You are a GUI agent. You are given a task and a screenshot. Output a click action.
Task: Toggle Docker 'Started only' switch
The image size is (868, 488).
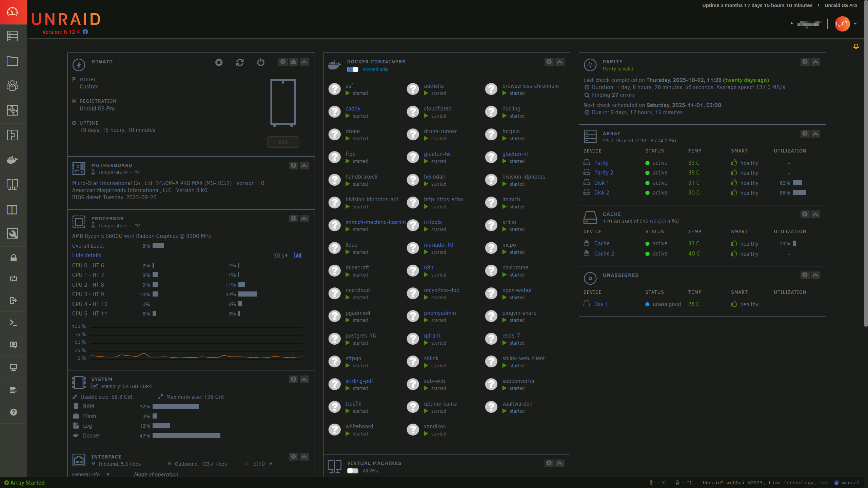pyautogui.click(x=353, y=69)
